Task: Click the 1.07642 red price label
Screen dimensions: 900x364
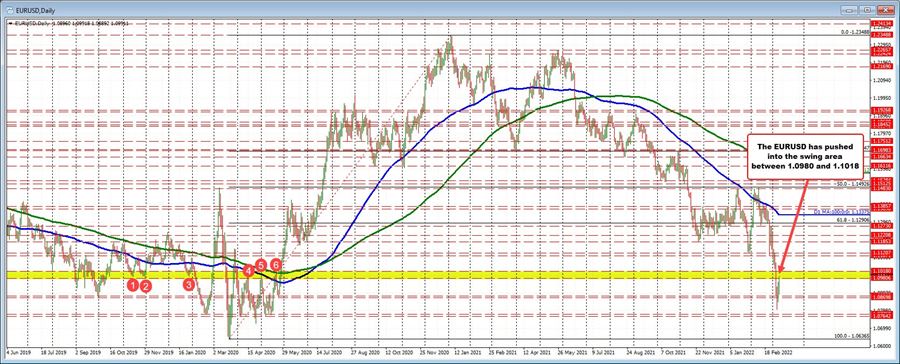Action: [881, 315]
